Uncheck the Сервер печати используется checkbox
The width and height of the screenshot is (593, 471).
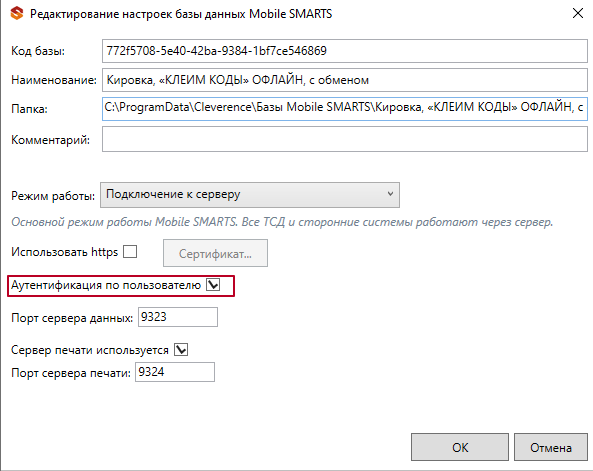click(181, 350)
